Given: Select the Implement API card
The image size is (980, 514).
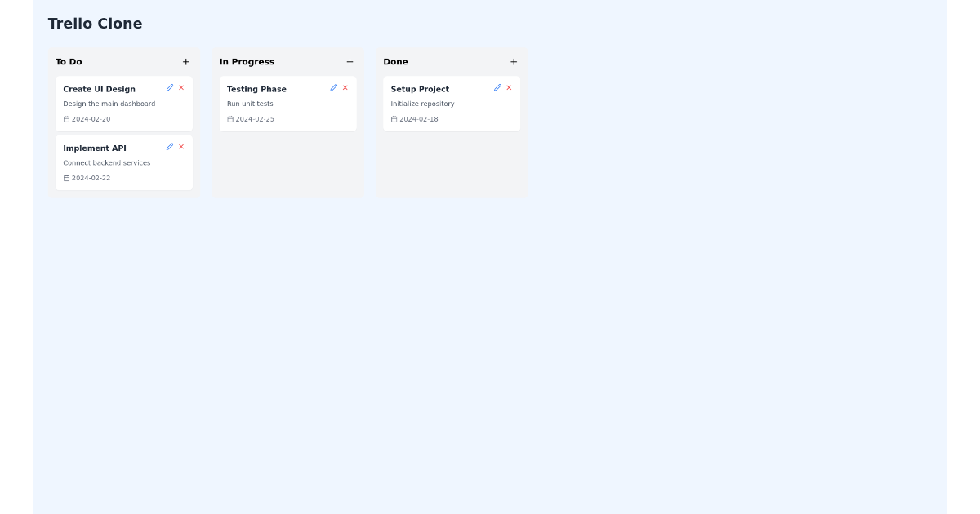Looking at the screenshot, I should pyautogui.click(x=114, y=162).
